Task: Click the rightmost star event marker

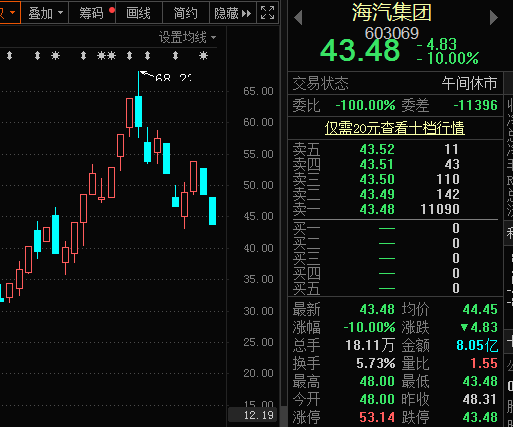Action: tap(203, 56)
